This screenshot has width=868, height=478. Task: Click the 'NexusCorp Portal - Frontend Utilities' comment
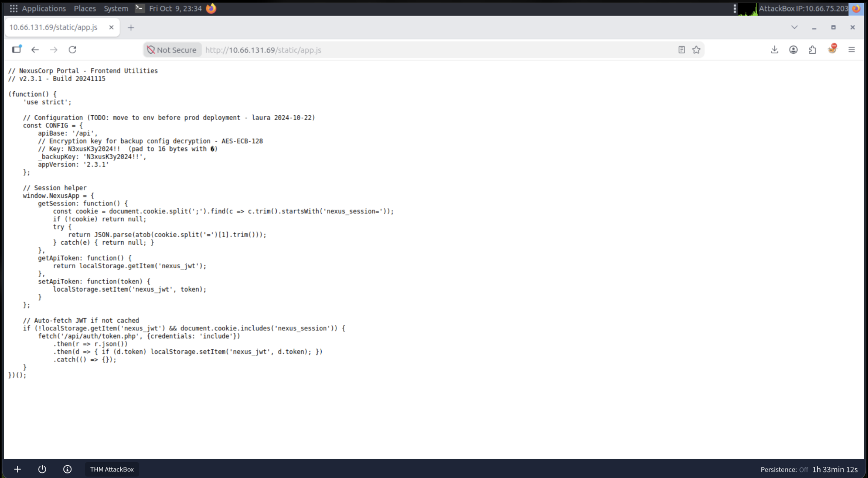83,71
